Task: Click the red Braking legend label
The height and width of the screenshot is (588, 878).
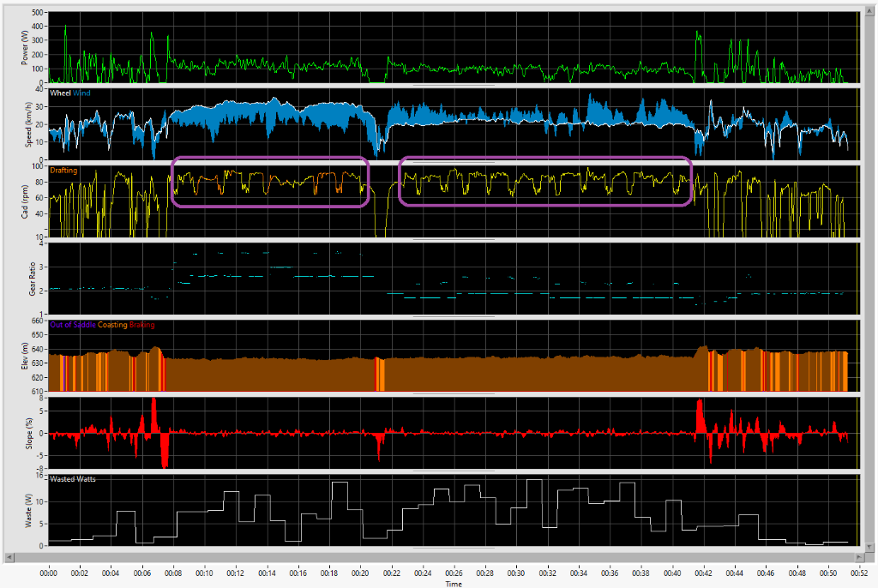Action: 141,325
